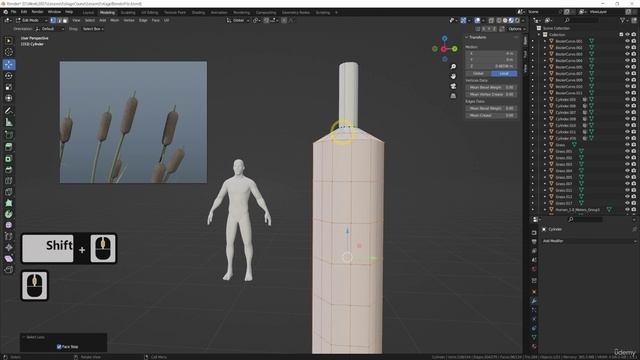The width and height of the screenshot is (640, 360).
Task: Enable edge select mode
Action: [x=59, y=20]
